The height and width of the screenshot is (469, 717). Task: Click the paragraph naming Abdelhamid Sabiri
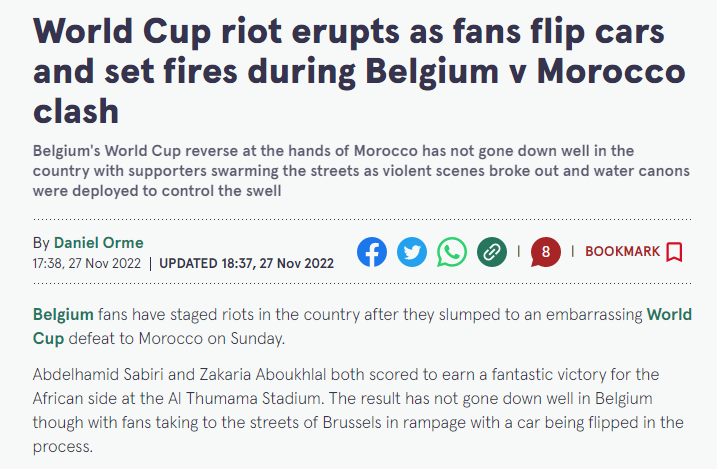coord(358,410)
